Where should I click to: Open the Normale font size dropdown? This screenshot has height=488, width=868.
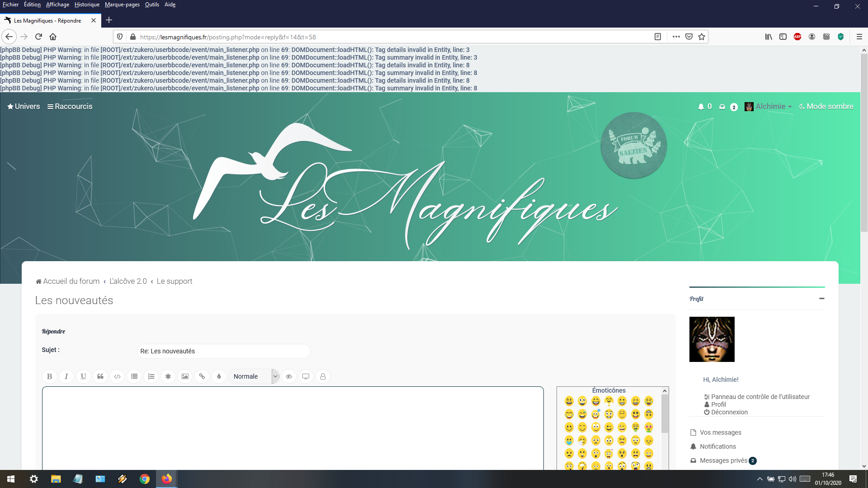click(x=254, y=376)
